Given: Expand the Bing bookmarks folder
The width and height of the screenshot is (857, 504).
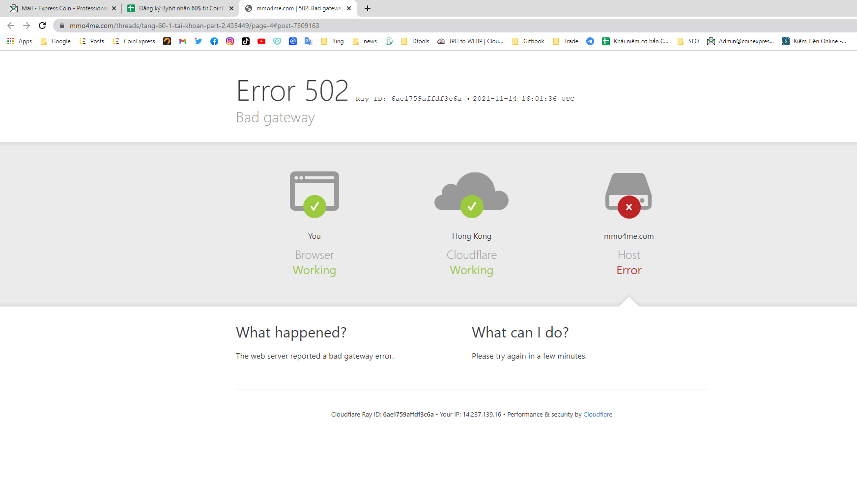Looking at the screenshot, I should [332, 41].
